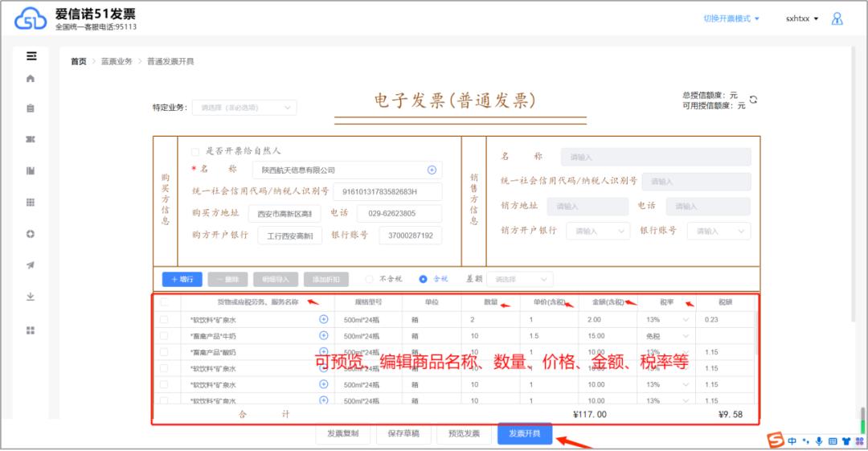Image resolution: width=868 pixels, height=451 pixels.
Task: Click the 预览发票 button
Action: 464,433
